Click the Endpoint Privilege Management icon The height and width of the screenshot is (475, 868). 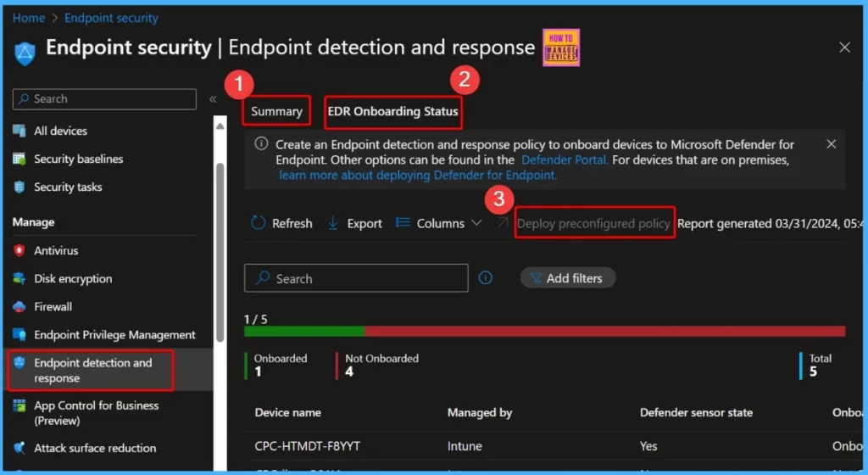point(19,335)
